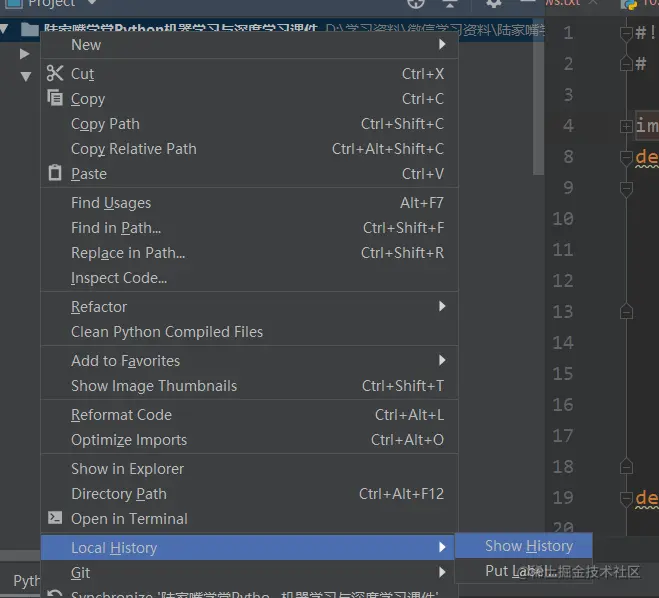The image size is (659, 598).
Task: Click the Local History submenu arrow
Action: point(442,547)
